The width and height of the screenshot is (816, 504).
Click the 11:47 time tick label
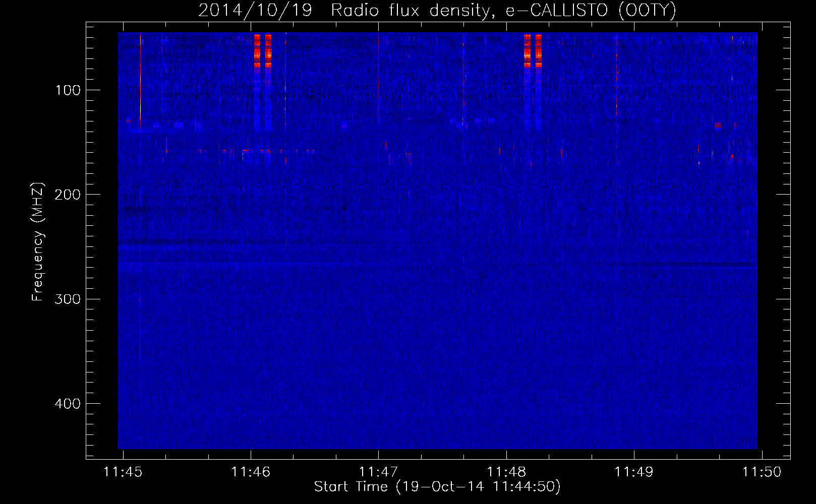point(378,472)
